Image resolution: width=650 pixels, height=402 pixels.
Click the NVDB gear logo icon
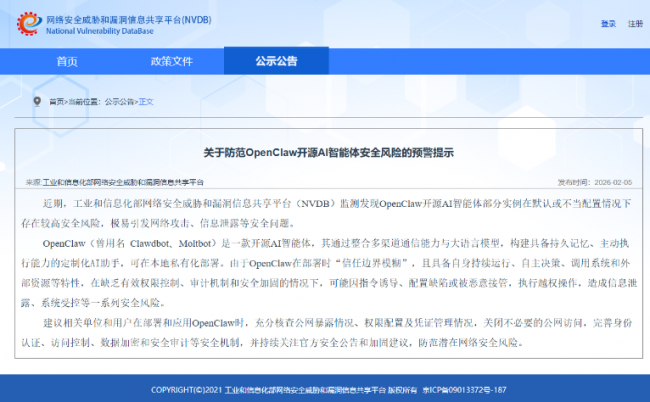tap(29, 24)
